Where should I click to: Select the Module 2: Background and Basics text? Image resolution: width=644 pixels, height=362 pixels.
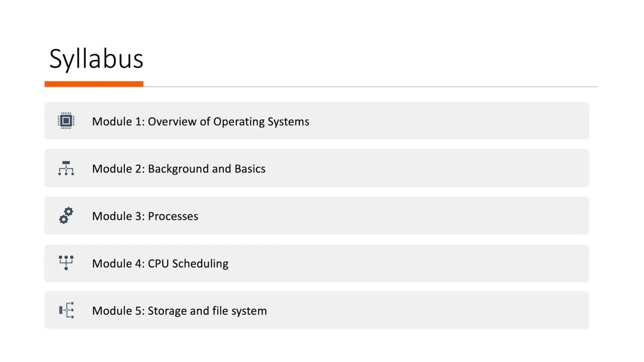(x=179, y=169)
